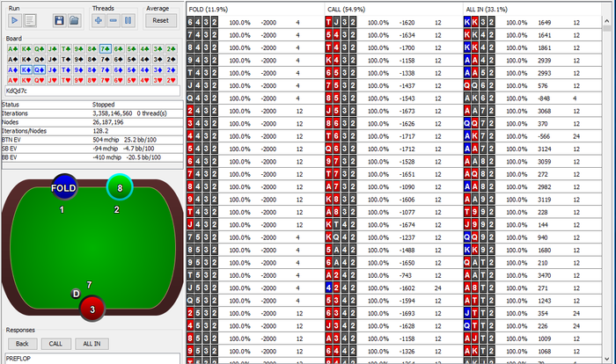Toggle the 4 of hearts board card
Viewport: 616px width, 364px height.
[x=144, y=80]
